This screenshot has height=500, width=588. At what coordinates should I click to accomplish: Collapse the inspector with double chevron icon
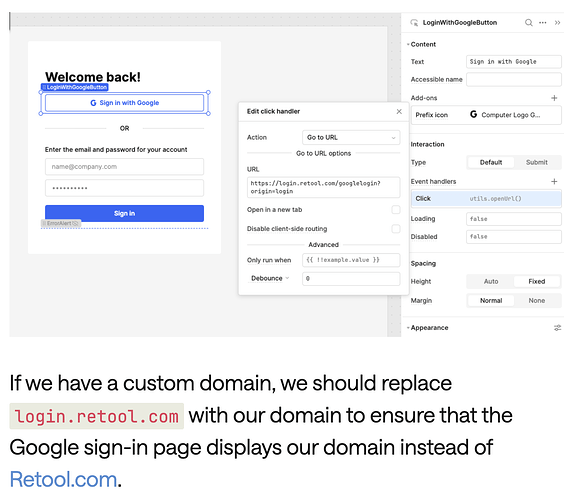[557, 23]
